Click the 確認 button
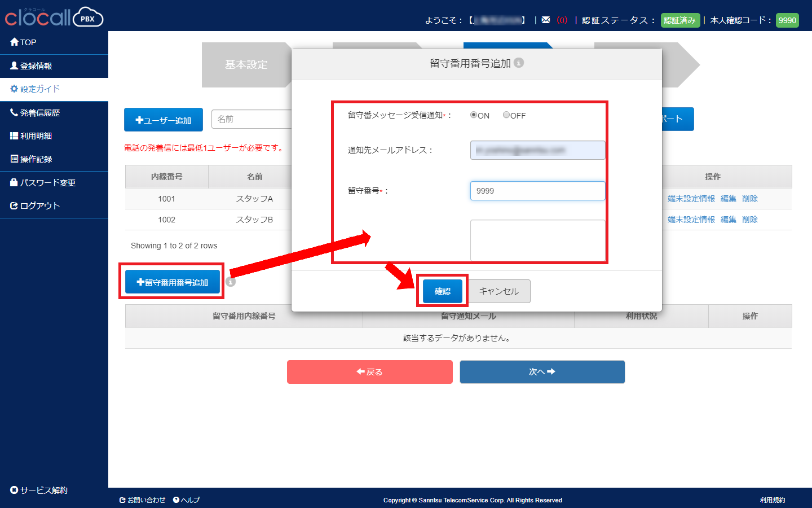Screen dimensions: 812x508 443,291
